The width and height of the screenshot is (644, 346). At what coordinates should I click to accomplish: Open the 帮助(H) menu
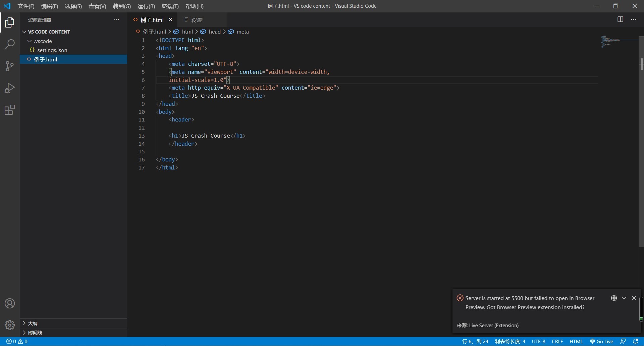[195, 6]
